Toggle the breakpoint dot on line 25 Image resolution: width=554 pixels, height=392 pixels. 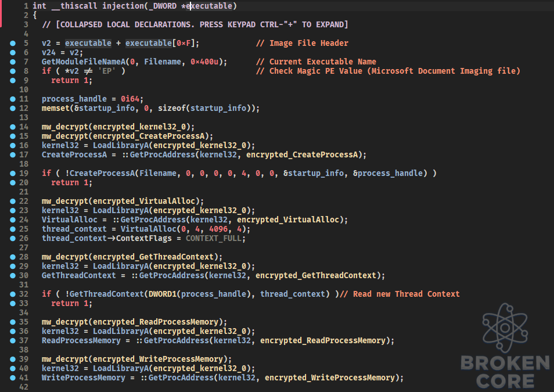(x=13, y=229)
